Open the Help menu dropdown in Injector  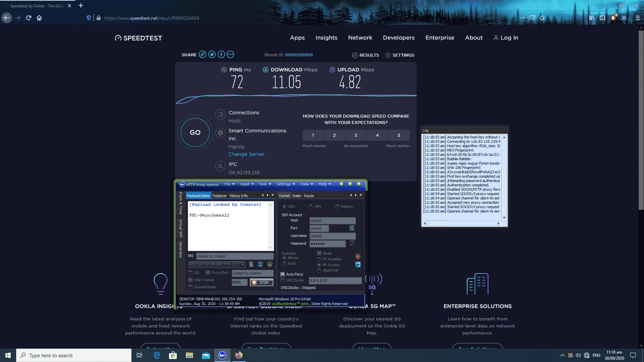tap(325, 184)
